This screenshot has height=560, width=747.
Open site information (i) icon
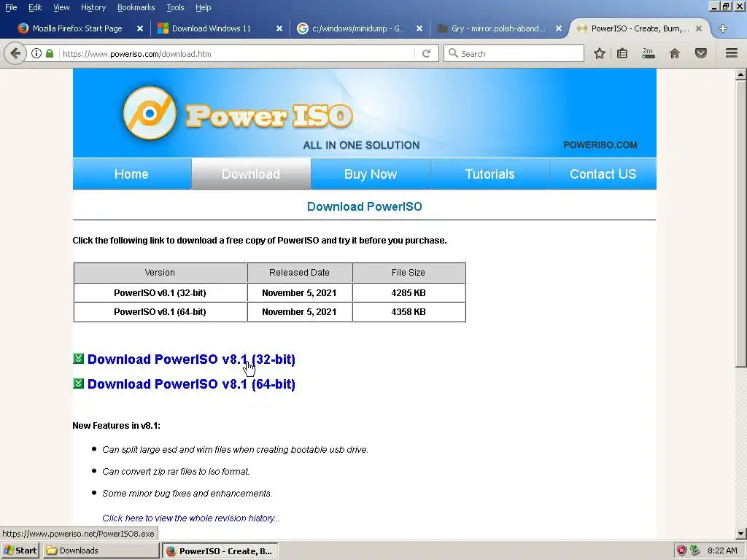pos(36,53)
